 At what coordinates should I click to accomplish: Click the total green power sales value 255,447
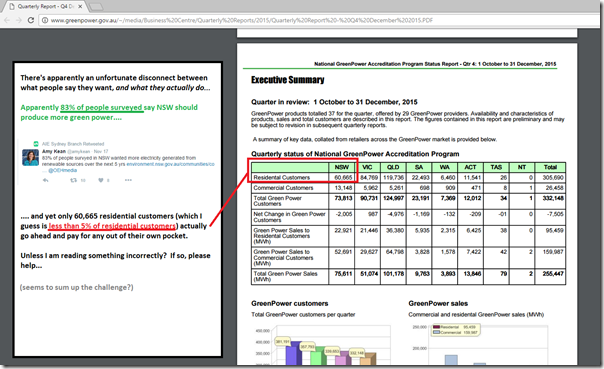(553, 274)
